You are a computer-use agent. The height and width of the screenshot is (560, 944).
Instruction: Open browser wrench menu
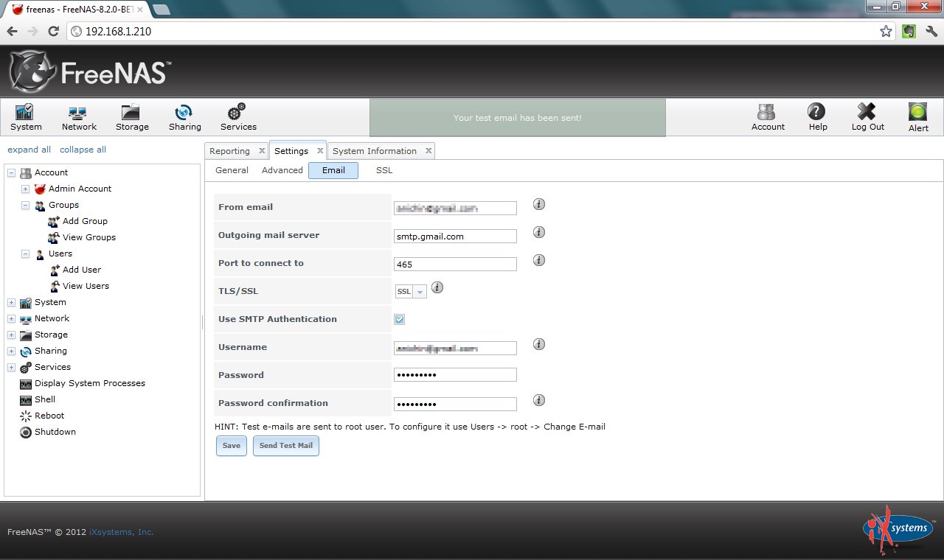tap(931, 32)
